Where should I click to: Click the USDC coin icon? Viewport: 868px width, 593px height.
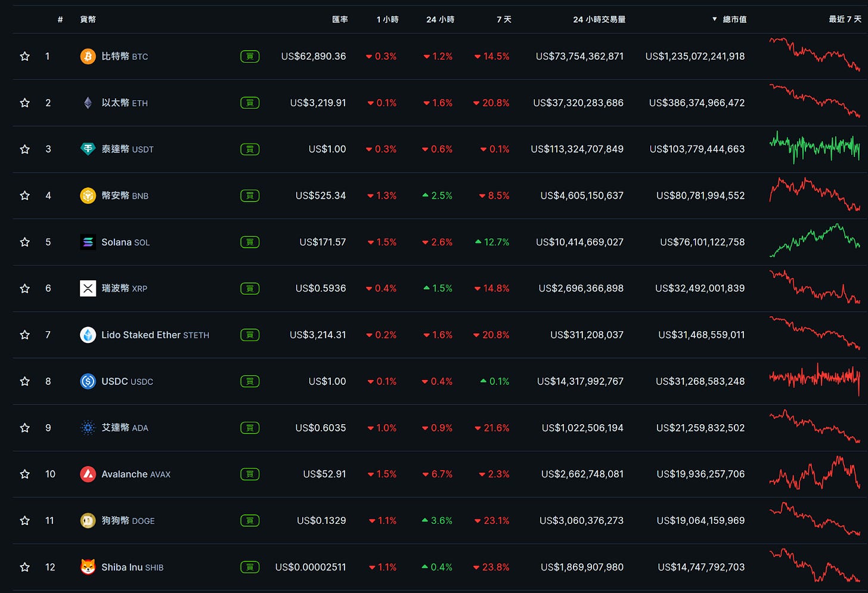[88, 381]
